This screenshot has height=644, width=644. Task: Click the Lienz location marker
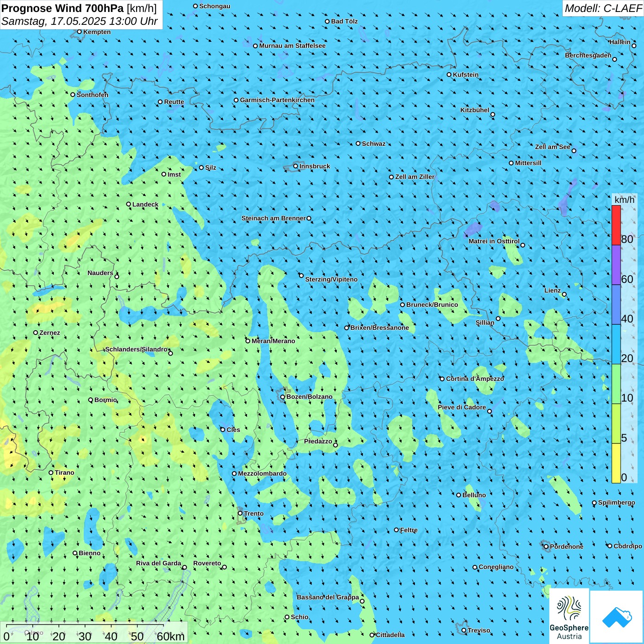[564, 294]
